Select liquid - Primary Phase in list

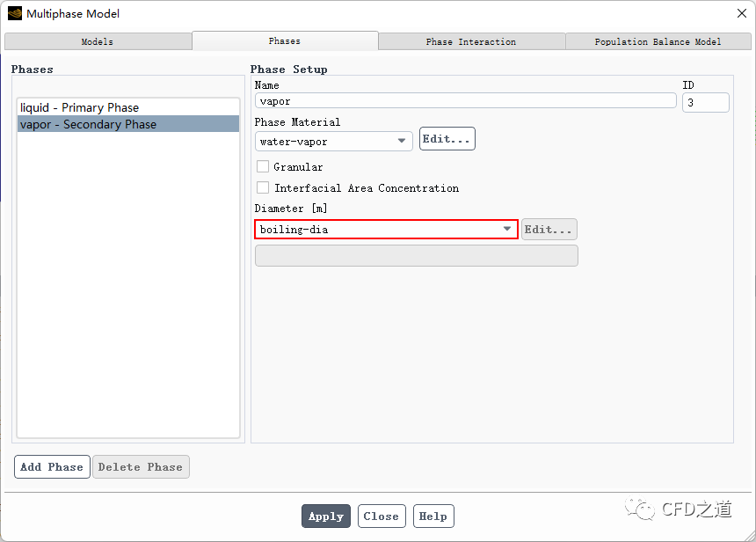point(79,107)
